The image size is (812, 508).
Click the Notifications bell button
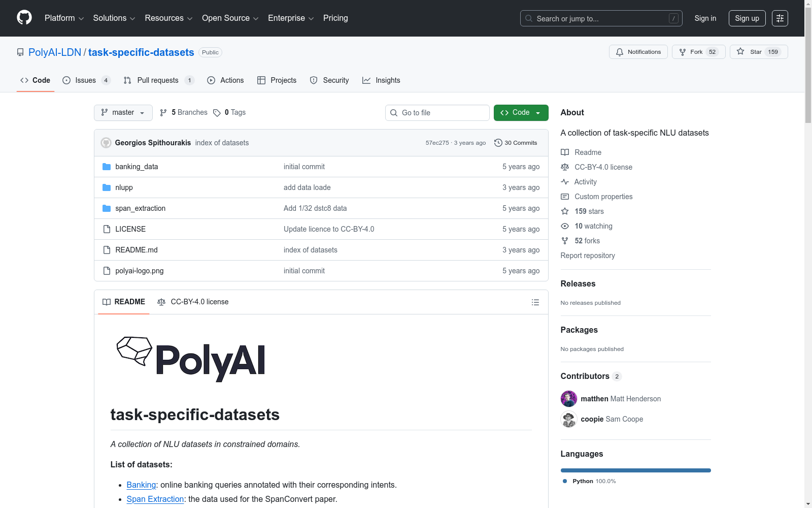pos(638,52)
